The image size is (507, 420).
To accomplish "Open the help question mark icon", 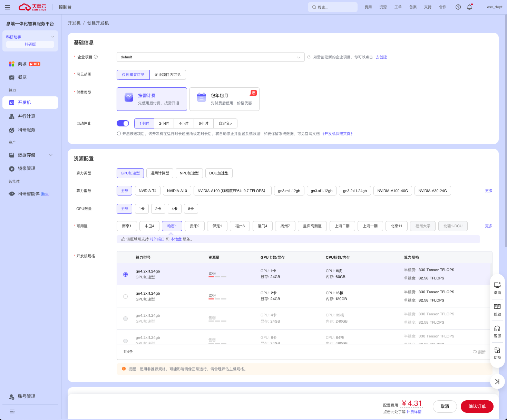I will point(458,7).
